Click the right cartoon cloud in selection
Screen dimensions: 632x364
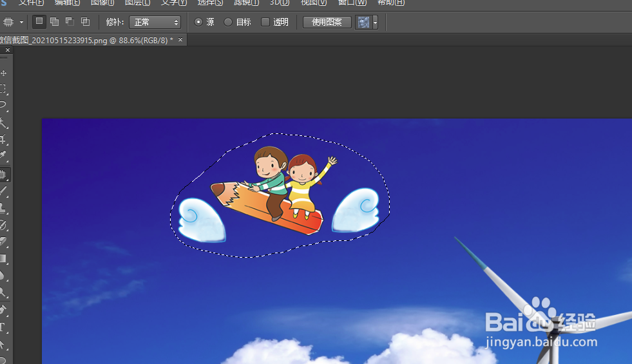[x=356, y=210]
